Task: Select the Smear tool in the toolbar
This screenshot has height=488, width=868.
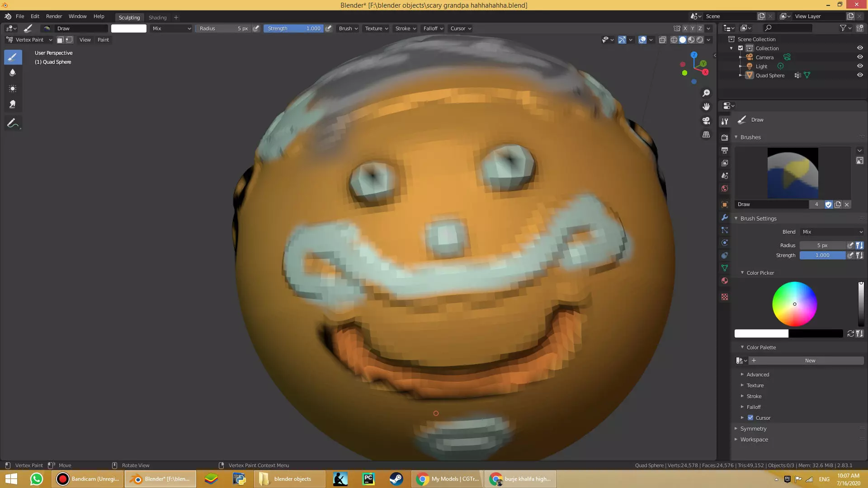Action: pyautogui.click(x=13, y=104)
